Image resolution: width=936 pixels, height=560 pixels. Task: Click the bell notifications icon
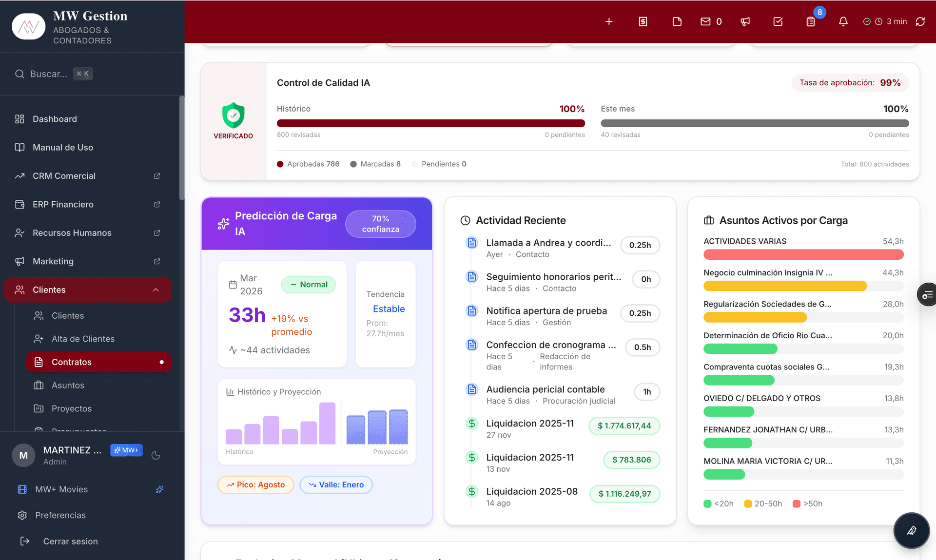pos(844,21)
